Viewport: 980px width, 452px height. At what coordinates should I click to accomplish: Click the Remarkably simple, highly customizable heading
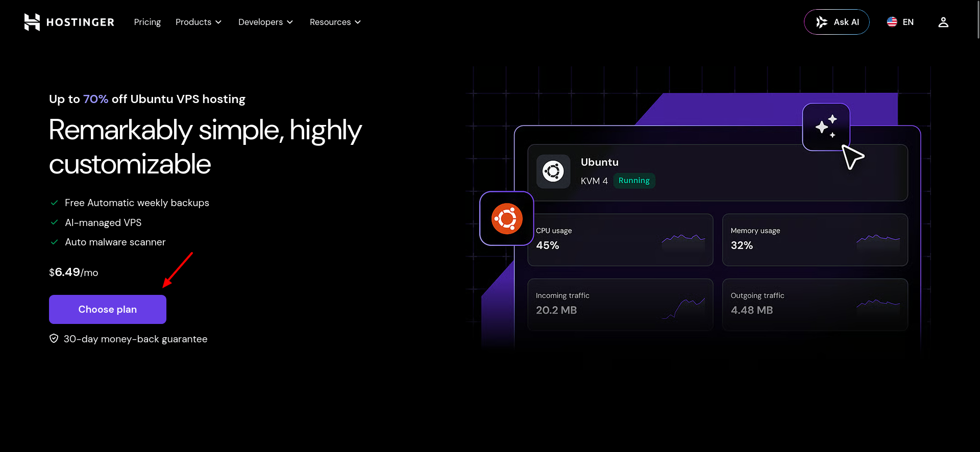[x=205, y=147]
